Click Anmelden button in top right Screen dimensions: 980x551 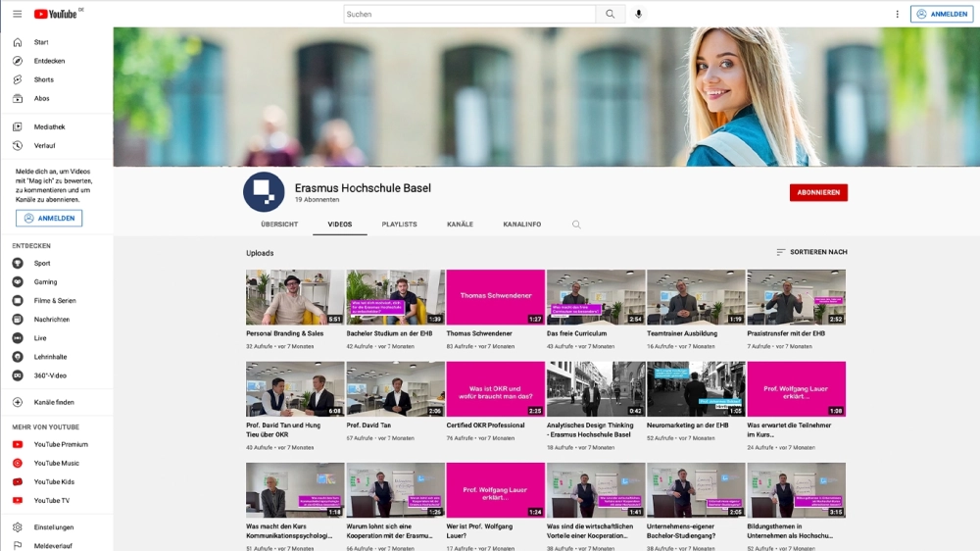coord(941,15)
